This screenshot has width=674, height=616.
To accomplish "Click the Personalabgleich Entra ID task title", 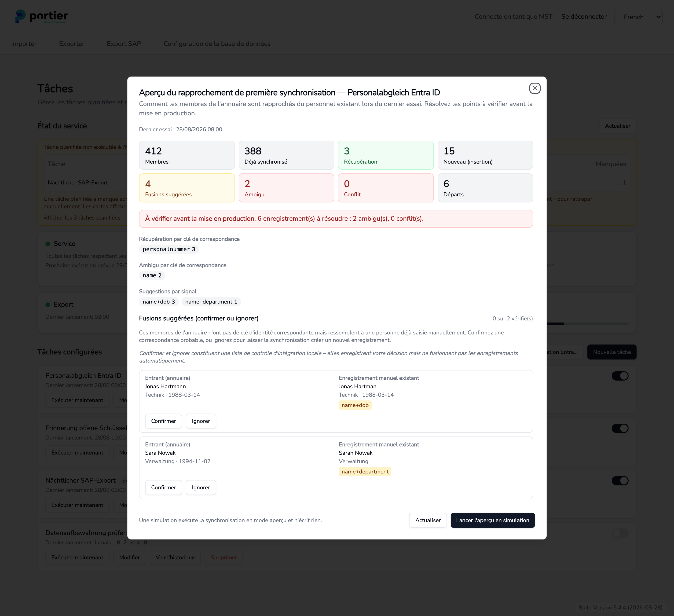I will (x=83, y=376).
